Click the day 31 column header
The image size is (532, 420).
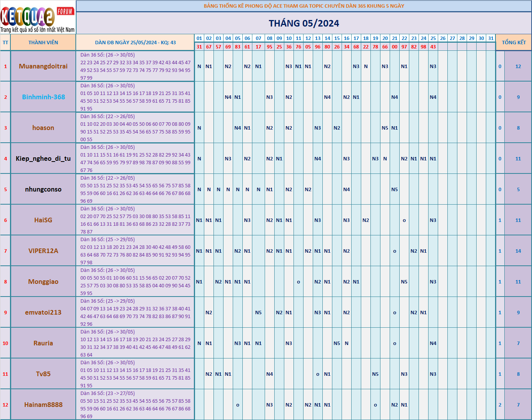point(490,38)
